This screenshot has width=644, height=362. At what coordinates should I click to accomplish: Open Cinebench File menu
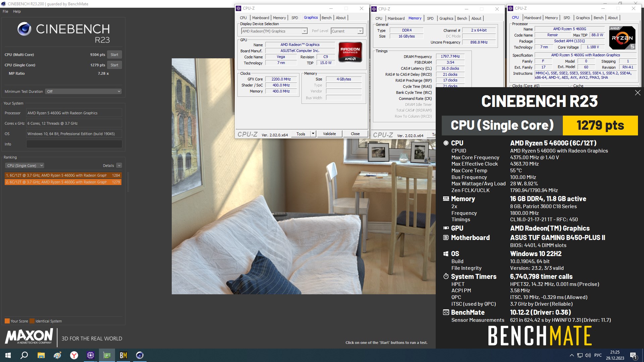tap(5, 11)
